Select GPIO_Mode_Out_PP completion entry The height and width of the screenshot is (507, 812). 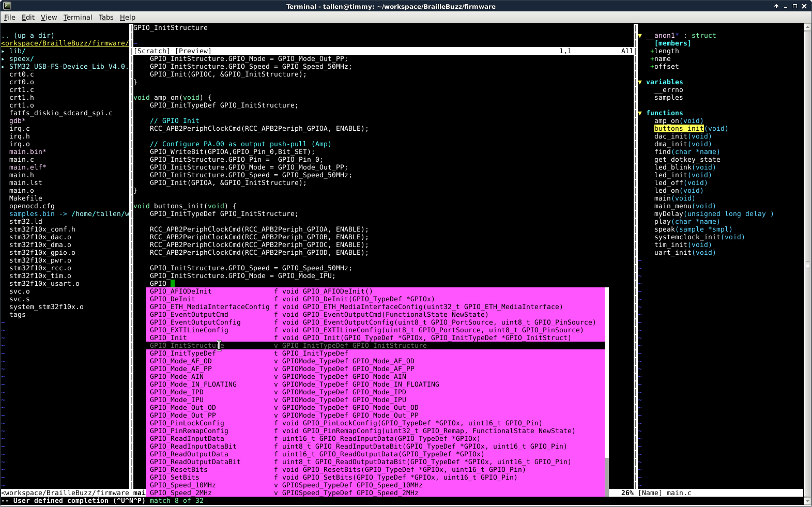375,416
